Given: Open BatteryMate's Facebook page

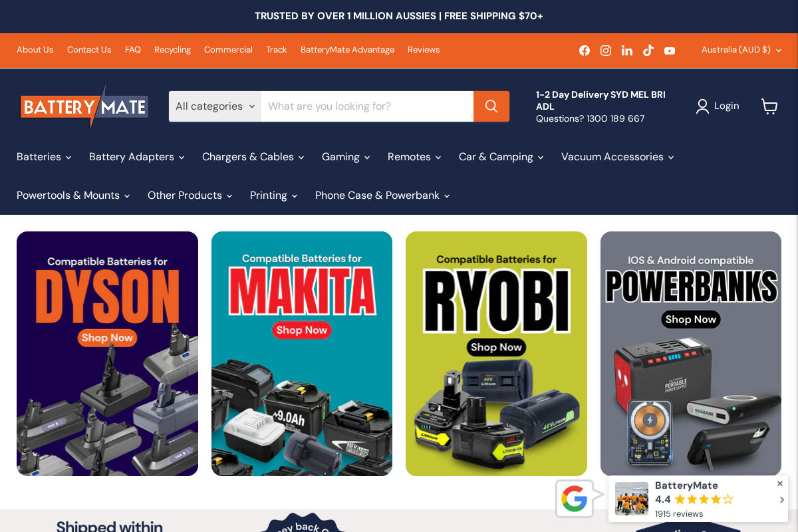Looking at the screenshot, I should point(585,50).
